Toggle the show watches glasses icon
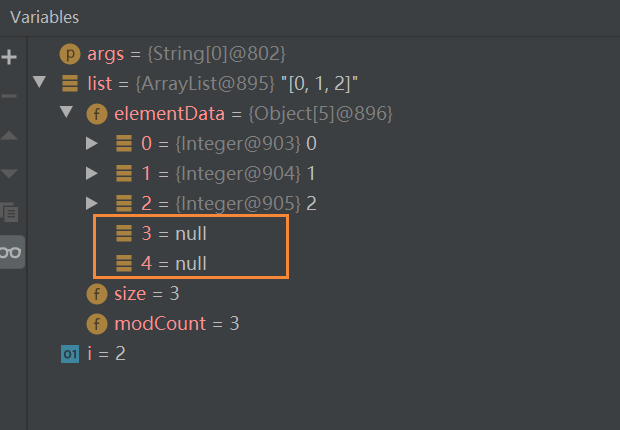 (10, 252)
